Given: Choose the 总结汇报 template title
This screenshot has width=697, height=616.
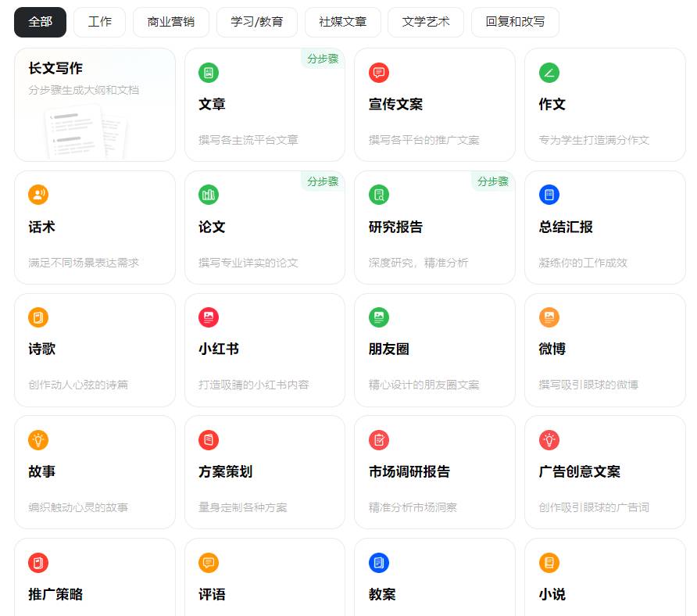Looking at the screenshot, I should pos(566,227).
